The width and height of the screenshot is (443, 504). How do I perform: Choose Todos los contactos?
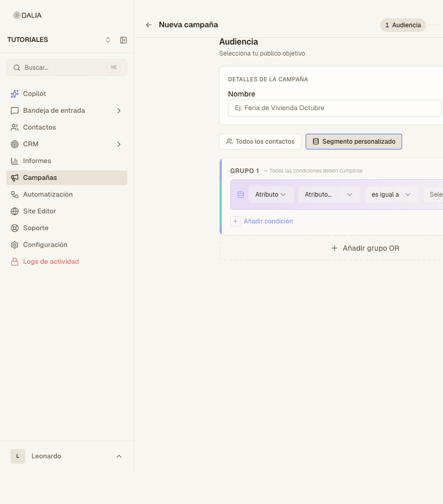[x=260, y=142]
